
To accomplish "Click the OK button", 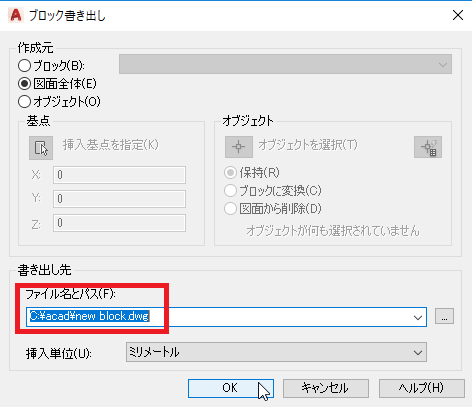I will tap(231, 388).
